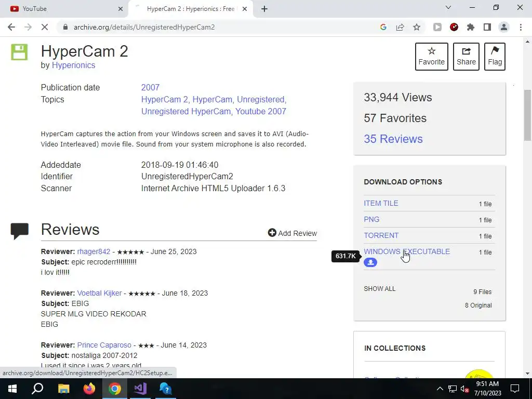The image size is (532, 399).
Task: Click the address bar URL
Action: click(144, 27)
